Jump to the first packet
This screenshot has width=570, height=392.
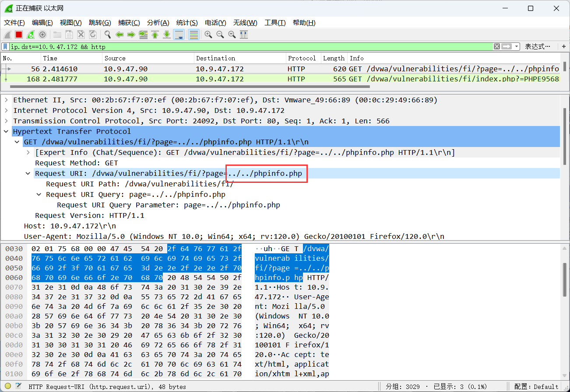click(155, 35)
